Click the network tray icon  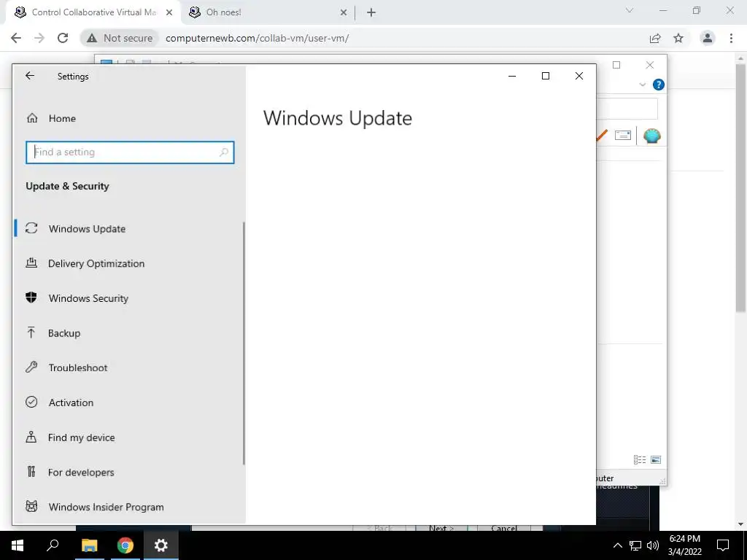pos(635,545)
